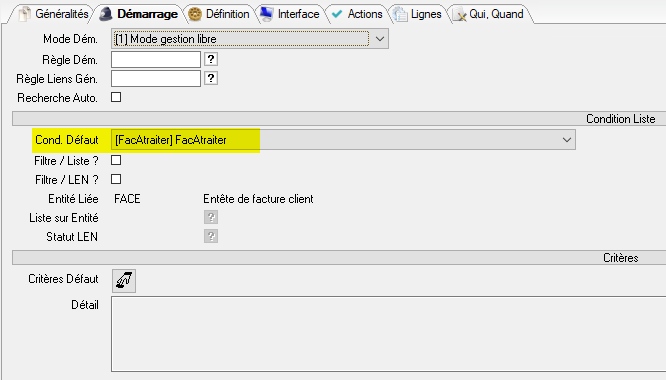Click the Démarrage tab icon
Viewport: 666px width, 380px height.
(105, 14)
